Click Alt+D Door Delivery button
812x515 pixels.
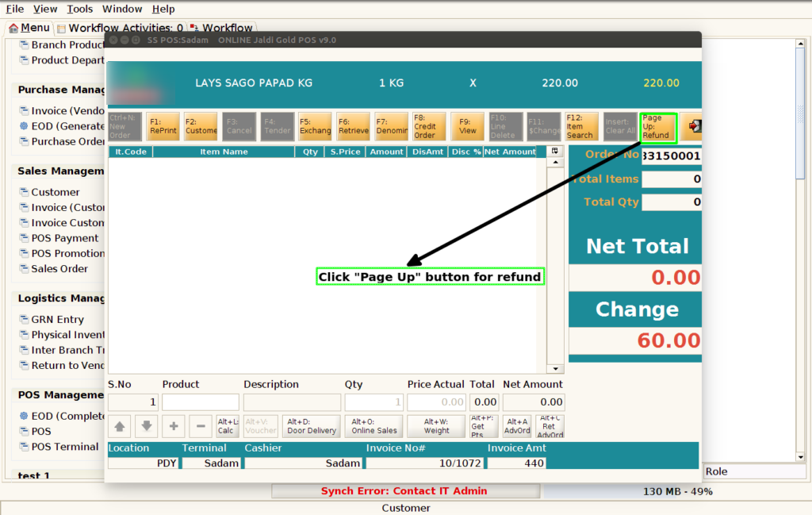[311, 426]
